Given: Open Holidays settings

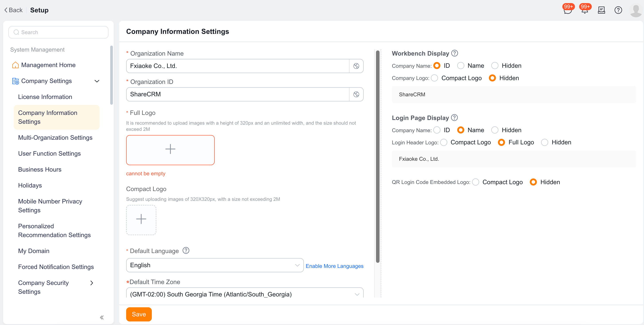Looking at the screenshot, I should (30, 185).
